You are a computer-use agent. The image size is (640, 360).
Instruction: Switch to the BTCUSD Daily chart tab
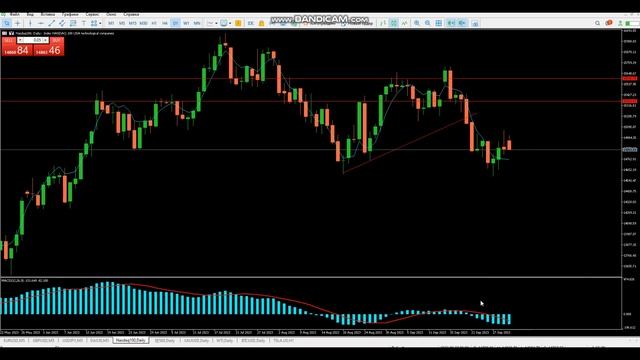tap(253, 340)
